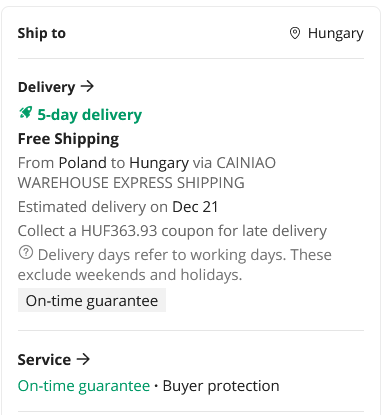Open Delivery details via the arrow
Viewport: 384px width, 415px height.
[x=87, y=87]
